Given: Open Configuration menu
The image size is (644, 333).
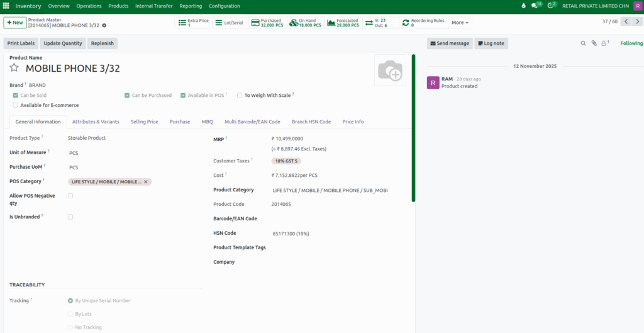Looking at the screenshot, I should tap(225, 6).
